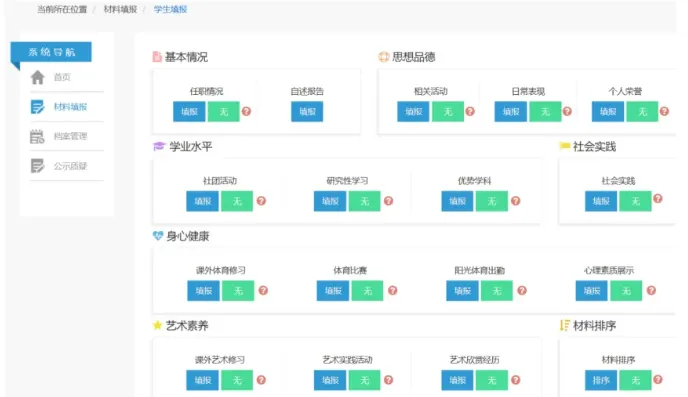This screenshot has width=688, height=397.
Task: Click 无 under 艺术欣赏经历
Action: 492,380
